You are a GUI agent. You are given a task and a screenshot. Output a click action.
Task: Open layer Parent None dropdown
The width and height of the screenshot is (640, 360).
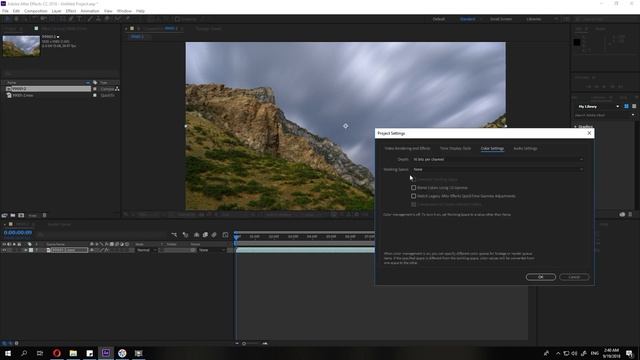pyautogui.click(x=211, y=250)
